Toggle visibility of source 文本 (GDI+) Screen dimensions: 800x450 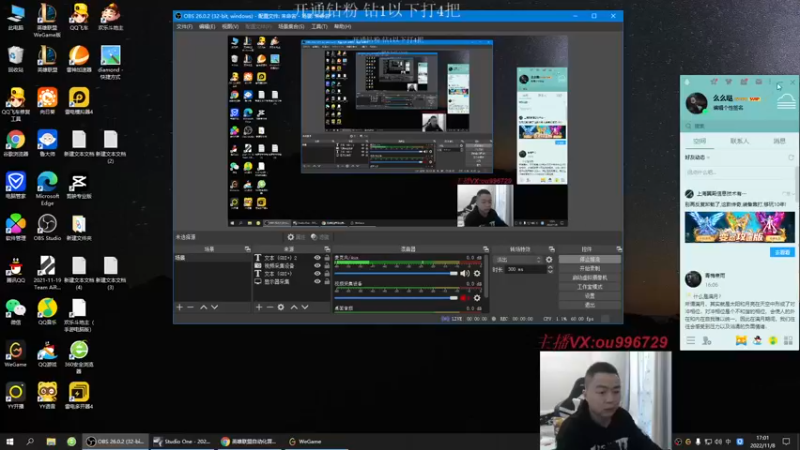[x=317, y=273]
